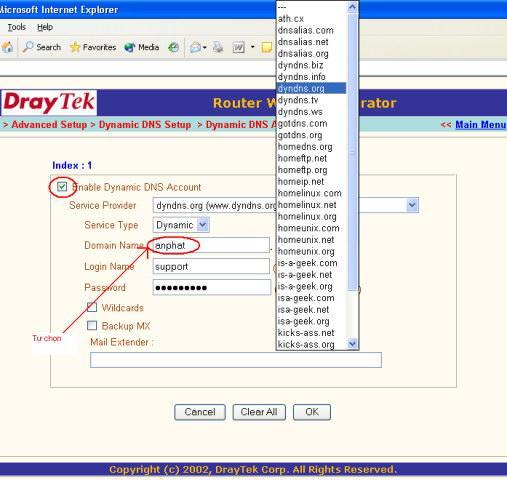Click the Home toolbar icon
The image size is (507, 480).
pyautogui.click(x=7, y=47)
